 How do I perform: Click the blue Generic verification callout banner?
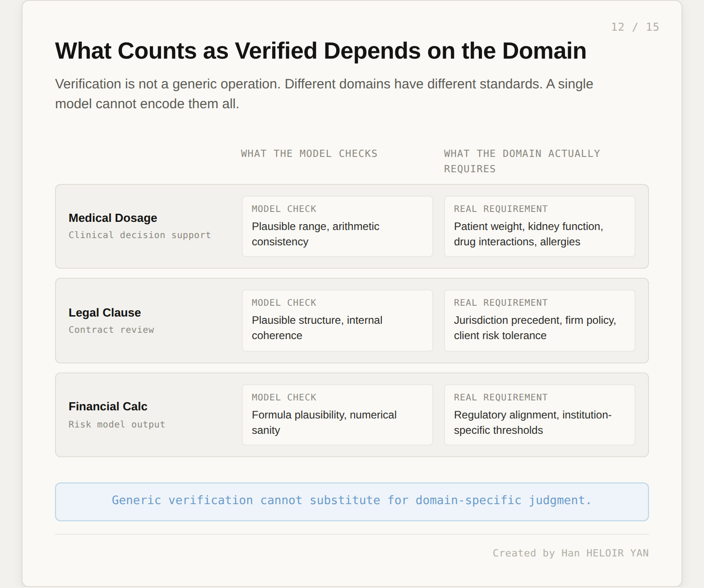[x=352, y=502]
